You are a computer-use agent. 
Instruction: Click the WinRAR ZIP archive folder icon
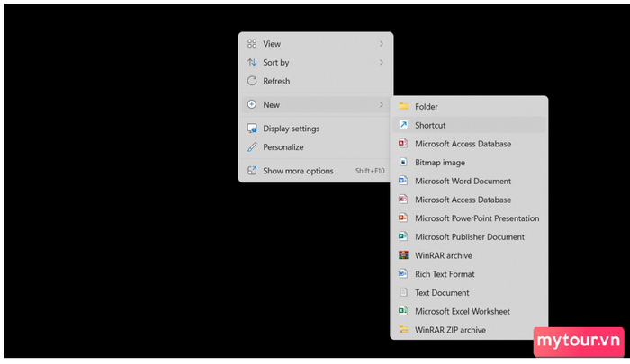pos(403,330)
